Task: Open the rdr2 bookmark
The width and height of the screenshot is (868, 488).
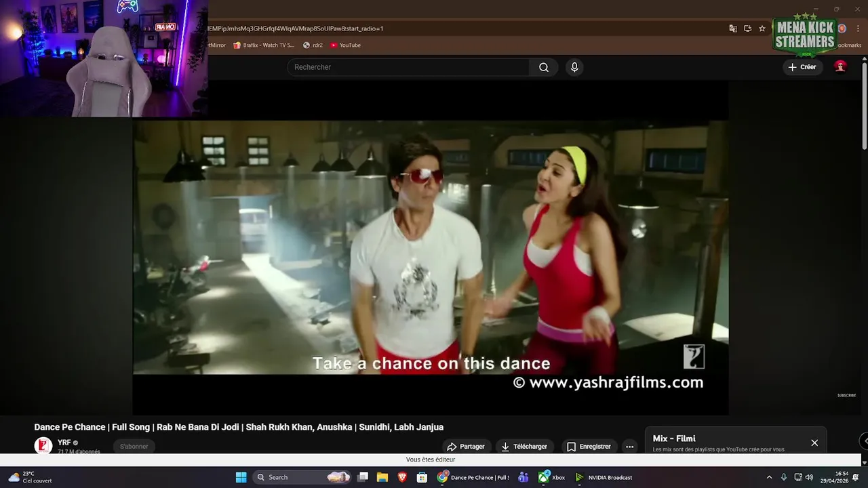Action: (313, 45)
